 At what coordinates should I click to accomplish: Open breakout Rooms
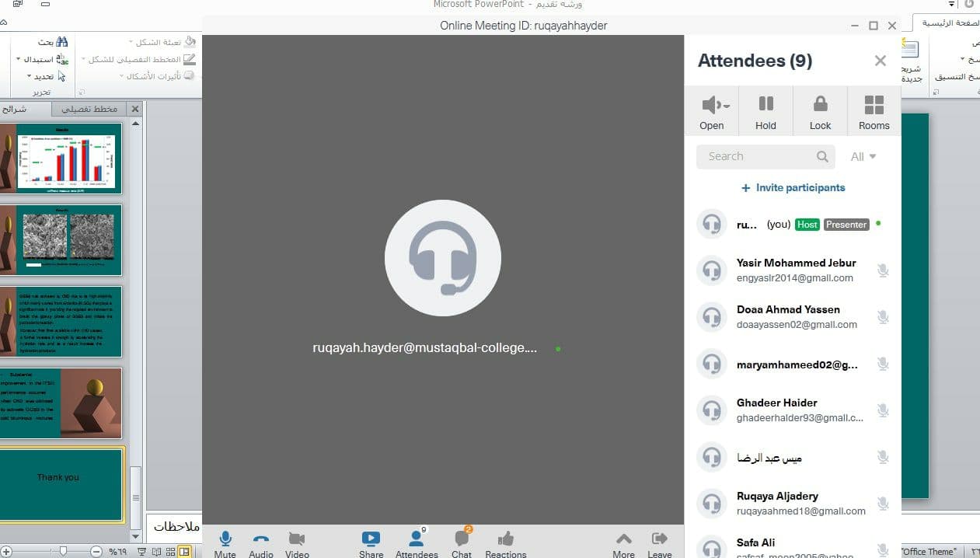(874, 112)
